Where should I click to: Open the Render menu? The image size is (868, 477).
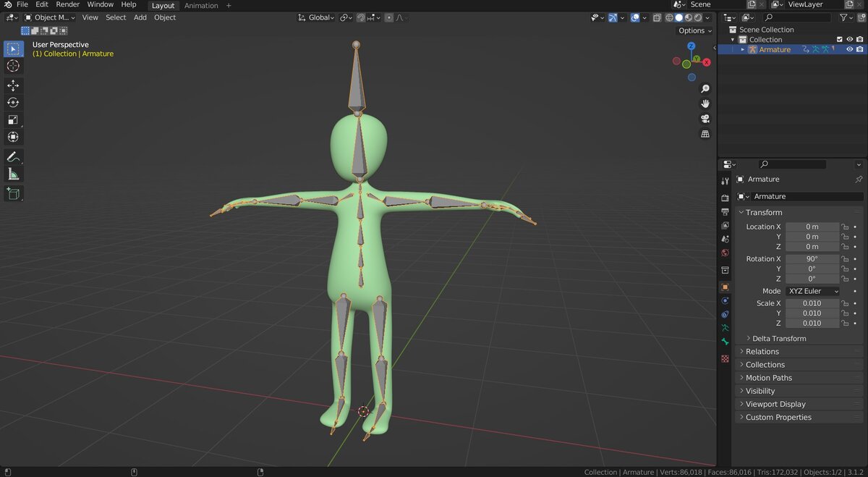pyautogui.click(x=68, y=4)
